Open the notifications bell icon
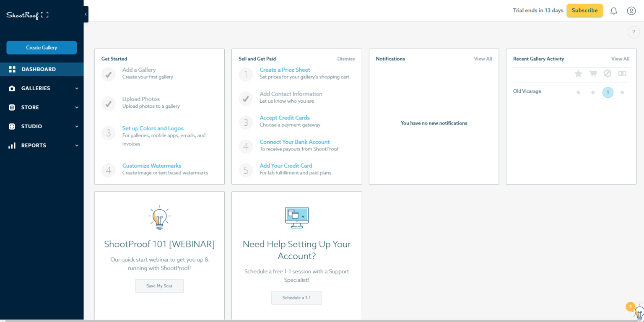644x322 pixels. pos(613,11)
